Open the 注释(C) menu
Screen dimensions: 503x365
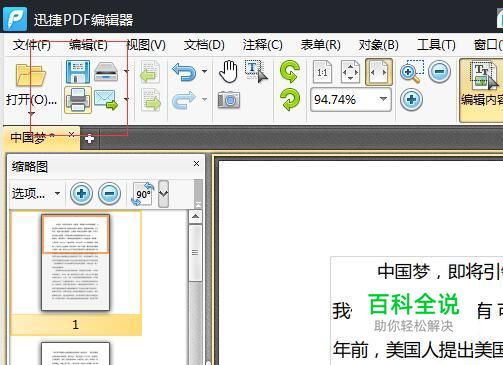(263, 45)
